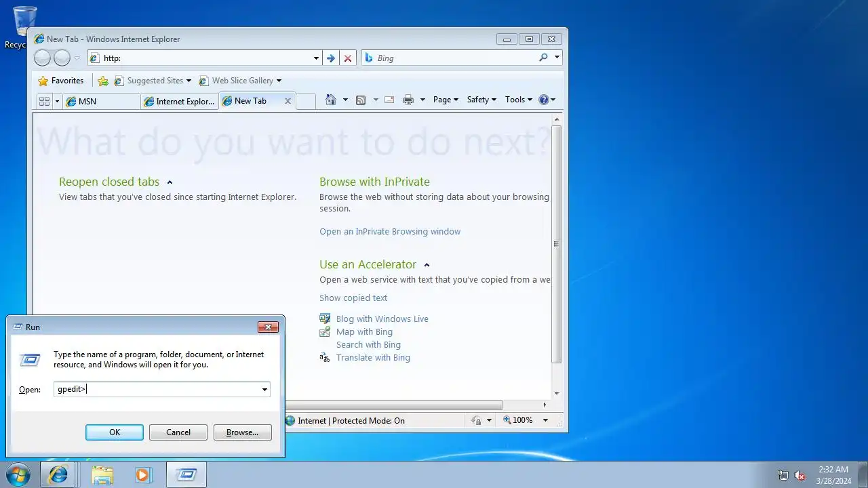The height and width of the screenshot is (488, 868).
Task: Click the Browse with InPrivate heading
Action: coord(374,182)
